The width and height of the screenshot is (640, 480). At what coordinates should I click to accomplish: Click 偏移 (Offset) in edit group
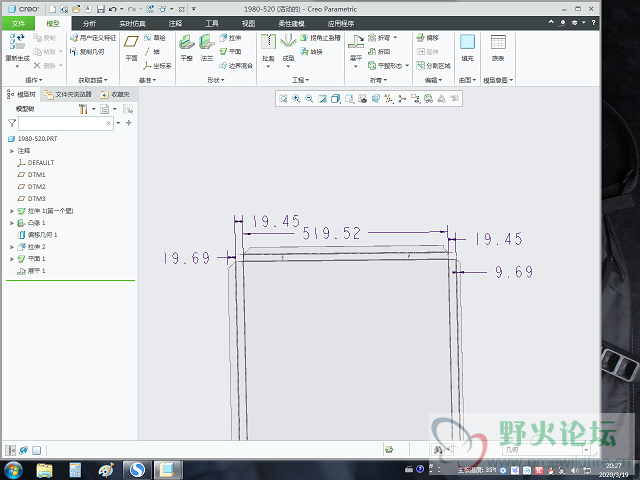pyautogui.click(x=427, y=38)
